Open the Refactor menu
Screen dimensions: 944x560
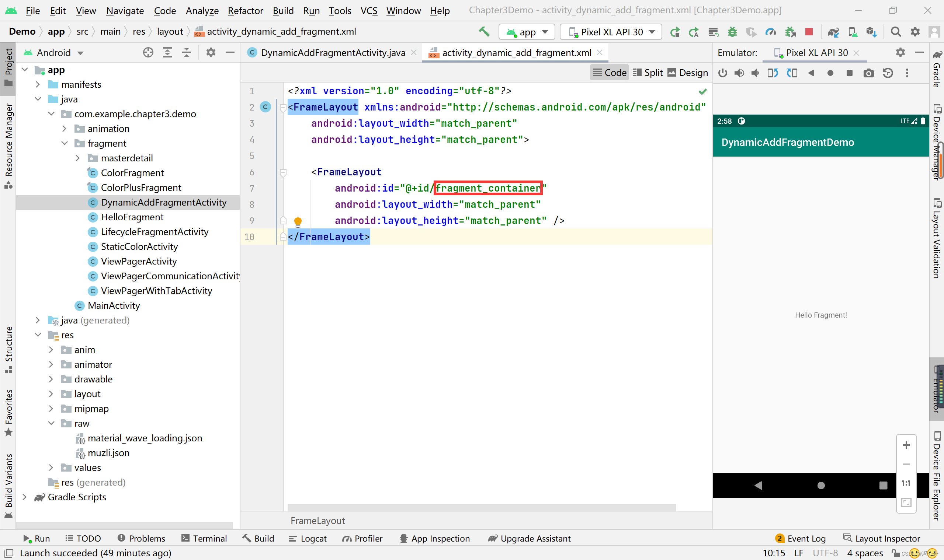pos(245,11)
